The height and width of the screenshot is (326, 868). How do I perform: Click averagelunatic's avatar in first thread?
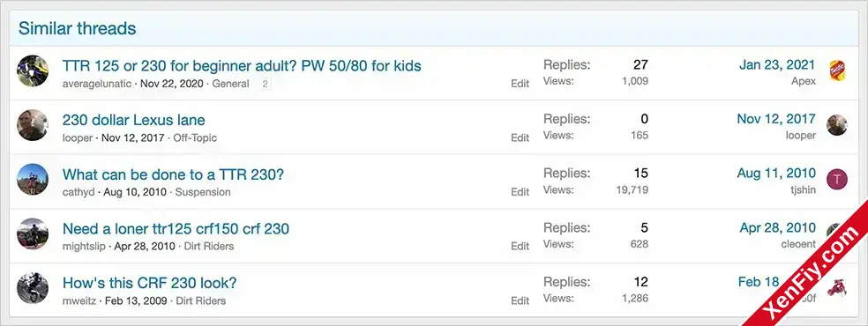click(x=32, y=70)
